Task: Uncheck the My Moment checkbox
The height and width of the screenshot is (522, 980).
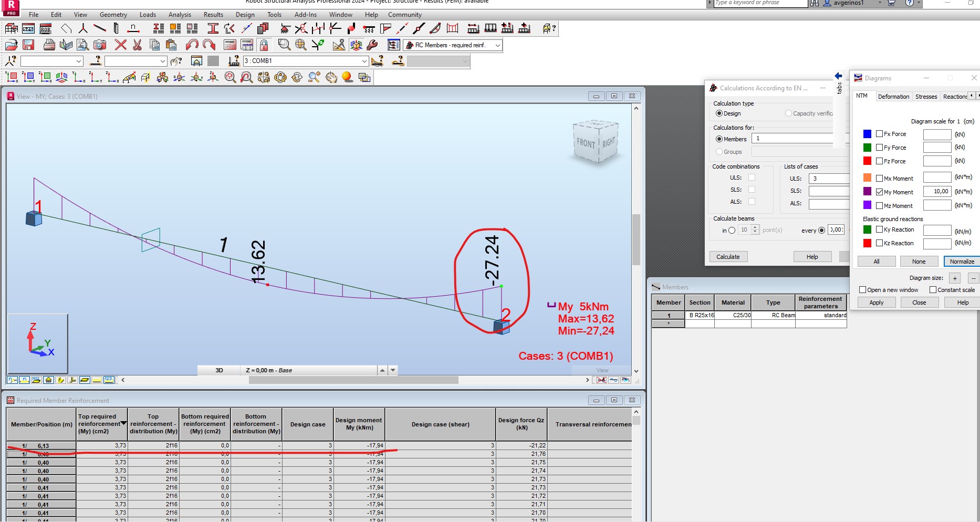Action: point(880,192)
